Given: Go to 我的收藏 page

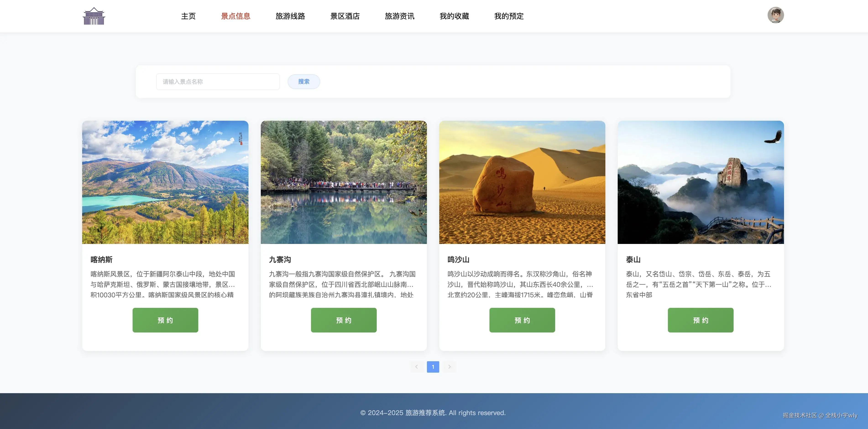Looking at the screenshot, I should pos(454,16).
